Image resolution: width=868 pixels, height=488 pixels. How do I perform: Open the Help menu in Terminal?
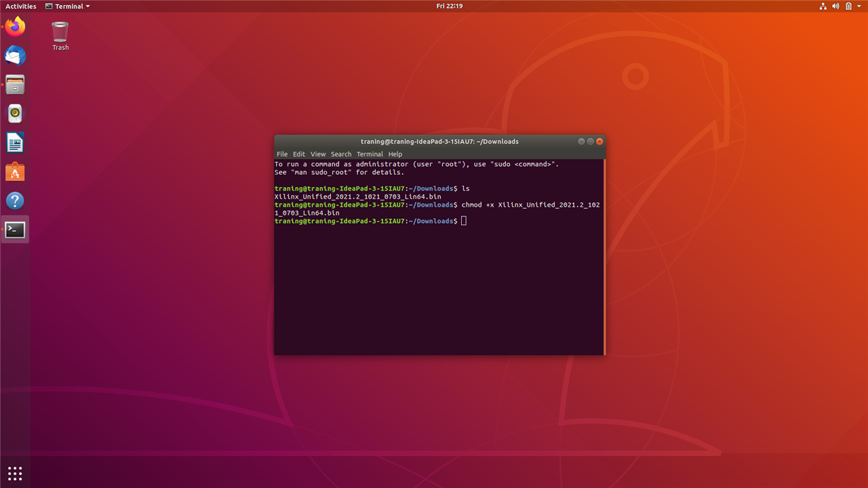point(395,154)
